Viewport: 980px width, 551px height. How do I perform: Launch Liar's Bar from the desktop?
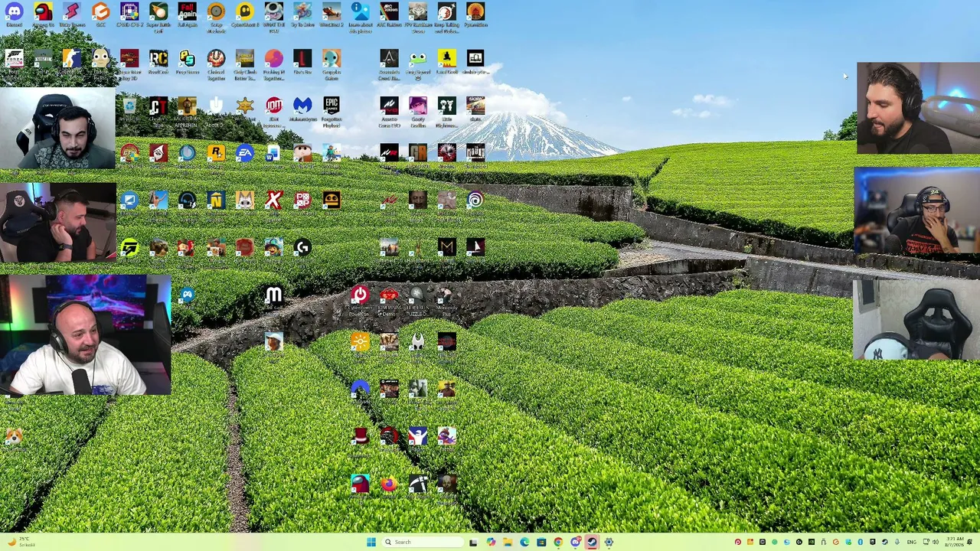(x=302, y=63)
